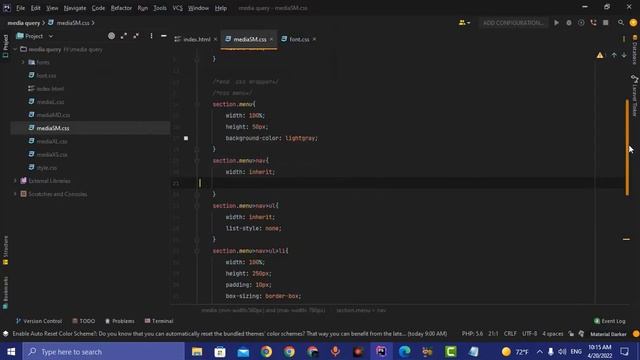Image resolution: width=640 pixels, height=360 pixels.
Task: Open mediaMD.css in project tree
Action: pyautogui.click(x=53, y=115)
